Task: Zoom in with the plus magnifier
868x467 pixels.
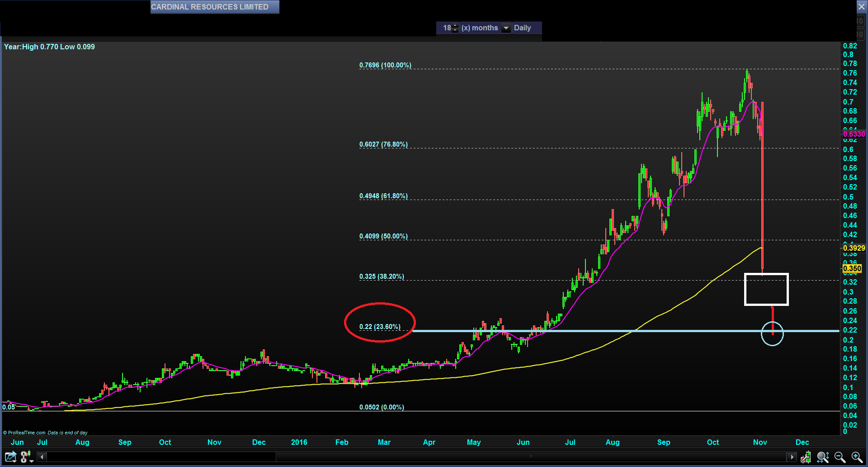Action: [857, 457]
